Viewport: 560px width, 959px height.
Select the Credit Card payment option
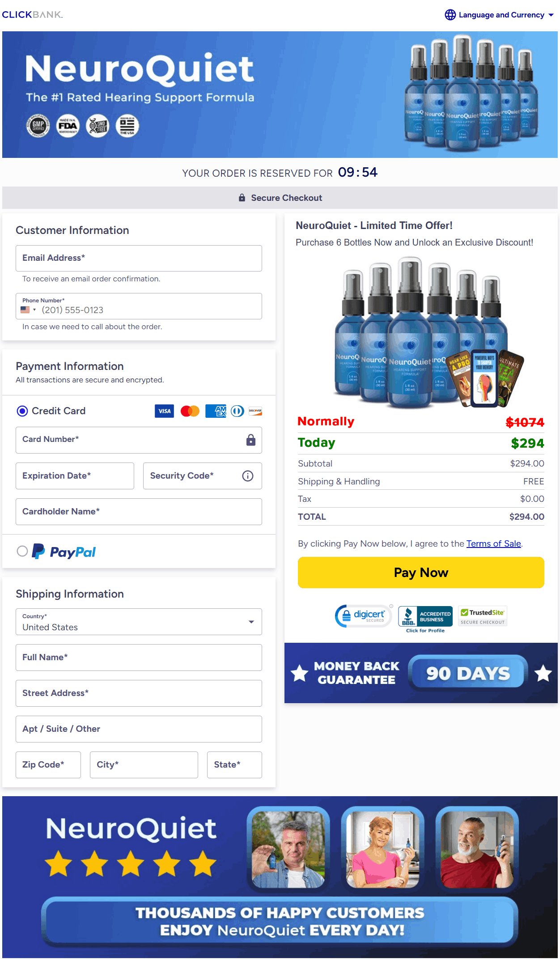(x=22, y=411)
